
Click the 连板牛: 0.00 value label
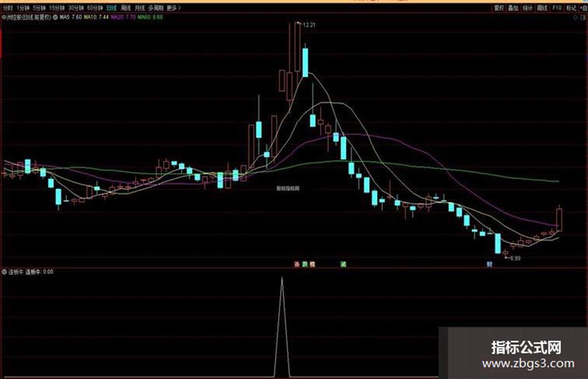click(39, 272)
